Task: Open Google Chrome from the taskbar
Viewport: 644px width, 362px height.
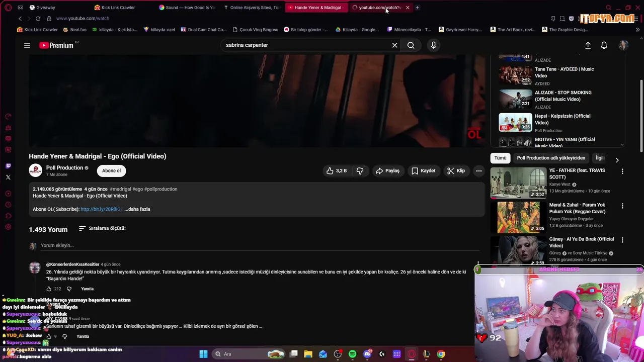Action: [x=441, y=354]
